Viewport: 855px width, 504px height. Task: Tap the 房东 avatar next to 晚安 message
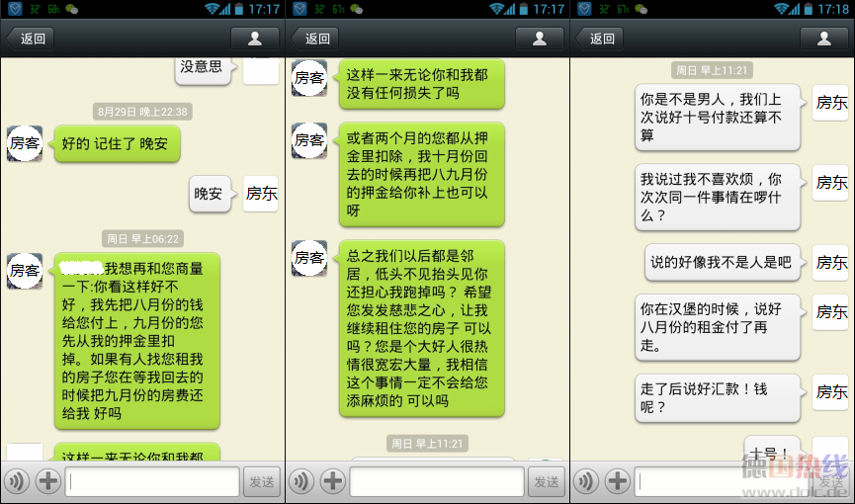(261, 194)
